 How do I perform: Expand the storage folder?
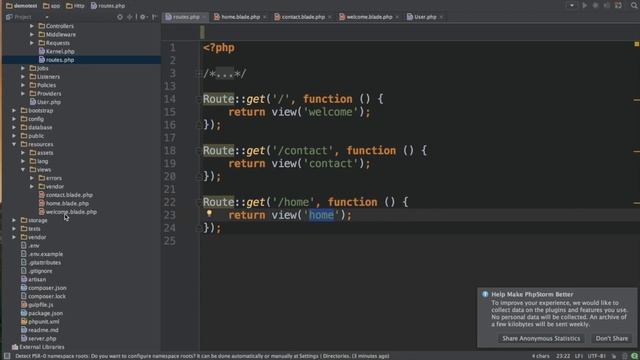click(x=14, y=220)
